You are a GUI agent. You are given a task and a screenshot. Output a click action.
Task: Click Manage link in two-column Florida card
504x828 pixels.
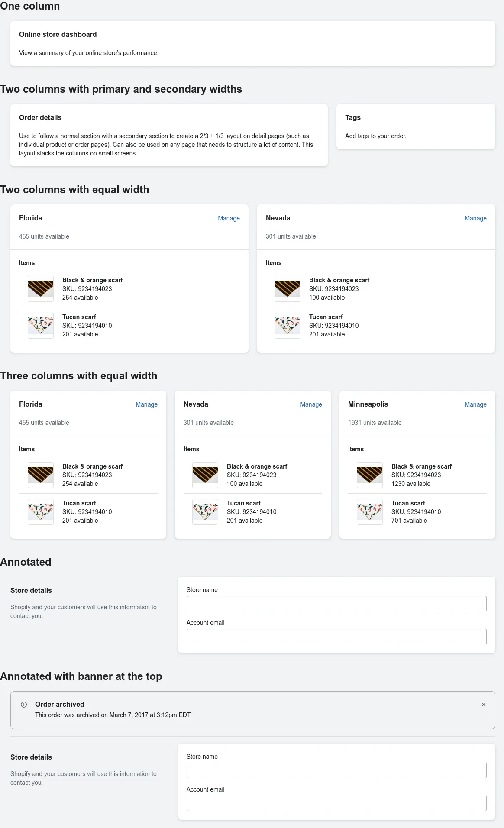click(x=229, y=218)
